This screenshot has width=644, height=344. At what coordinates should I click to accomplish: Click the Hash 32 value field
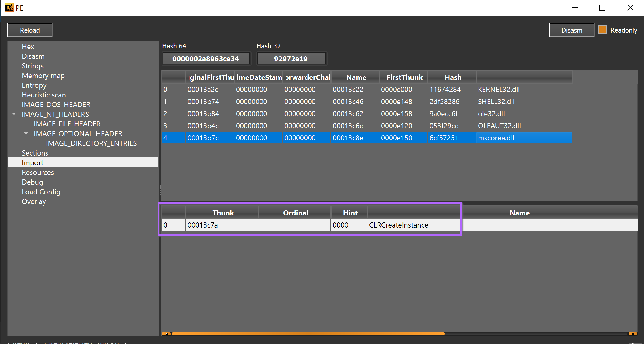pos(291,59)
